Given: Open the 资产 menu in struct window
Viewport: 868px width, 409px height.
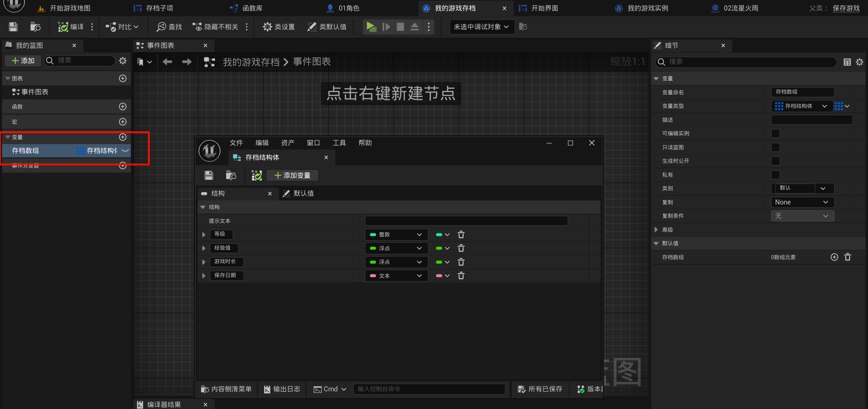Looking at the screenshot, I should [x=288, y=143].
